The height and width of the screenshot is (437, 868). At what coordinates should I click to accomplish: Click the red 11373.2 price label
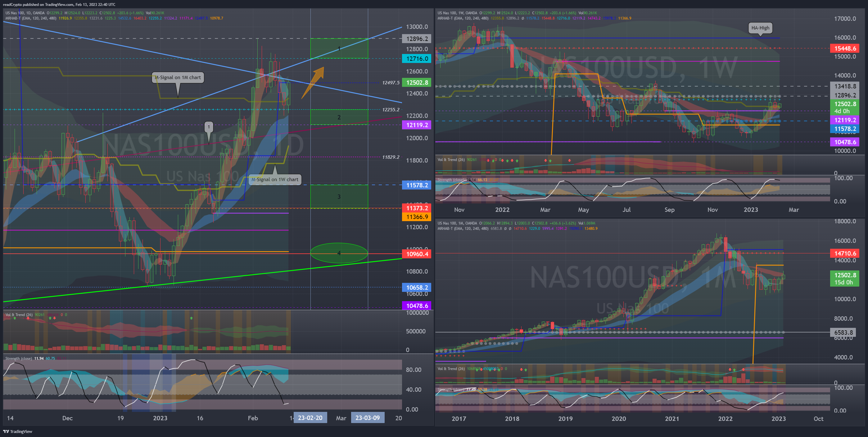417,208
